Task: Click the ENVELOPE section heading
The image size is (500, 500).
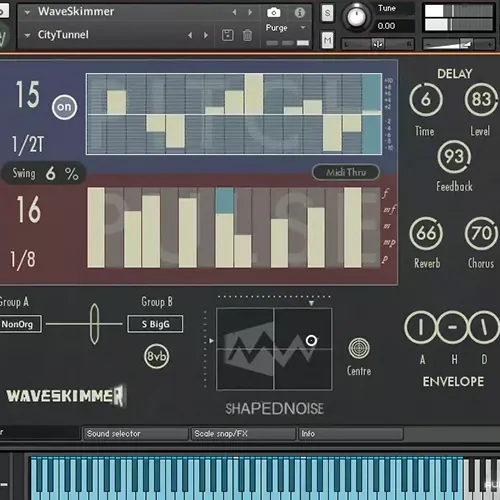Action: (453, 382)
